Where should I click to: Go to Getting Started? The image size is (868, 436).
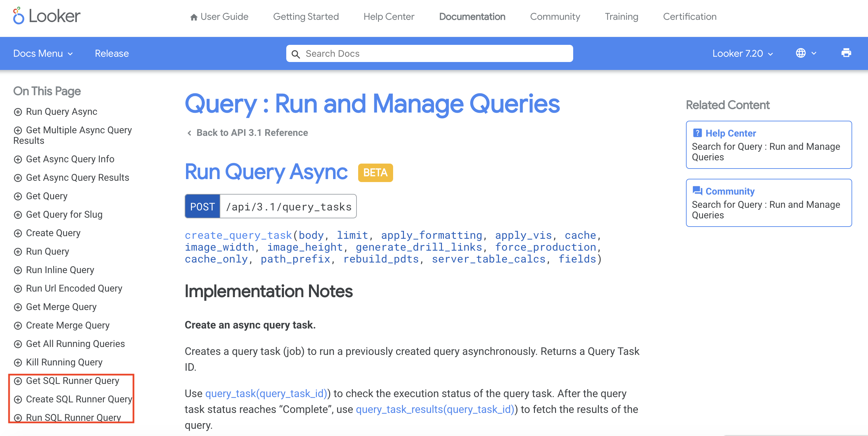pyautogui.click(x=306, y=16)
